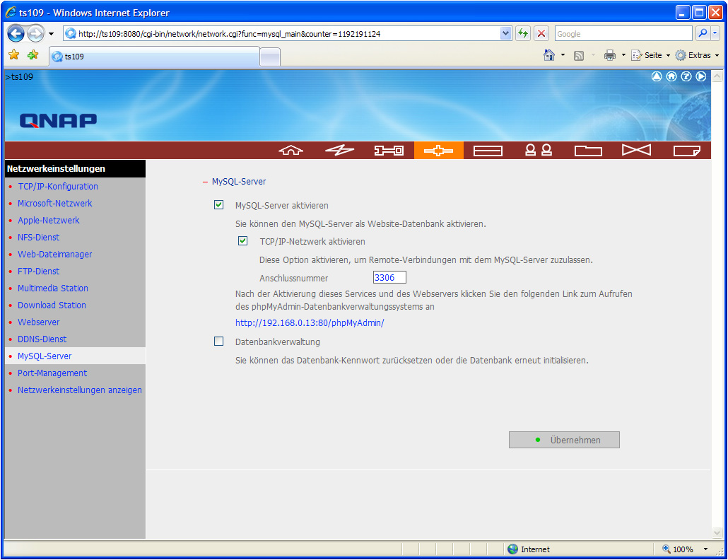Viewport: 728px width, 560px height.
Task: Click the round logout arrow icon in header
Action: click(701, 76)
